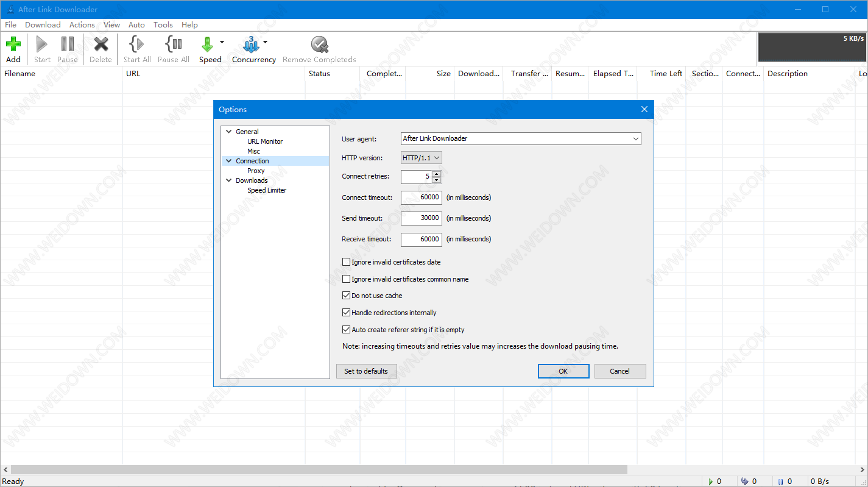Open the View menu
Image resolution: width=868 pixels, height=487 pixels.
tap(112, 25)
